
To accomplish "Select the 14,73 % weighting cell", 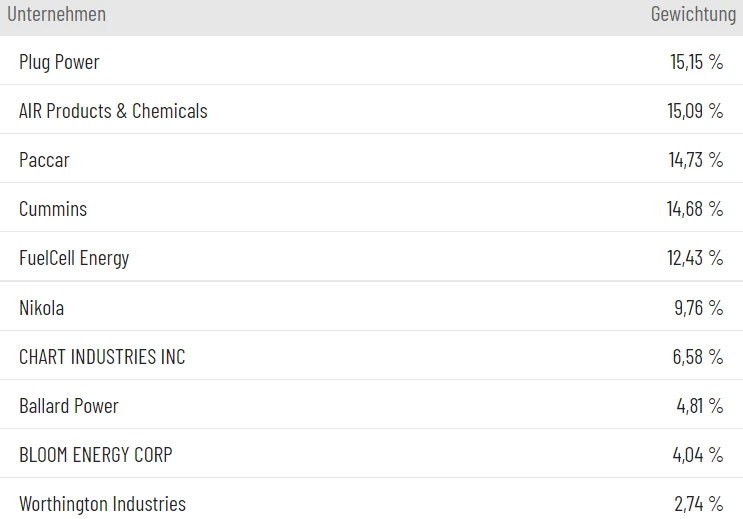I will pyautogui.click(x=695, y=160).
